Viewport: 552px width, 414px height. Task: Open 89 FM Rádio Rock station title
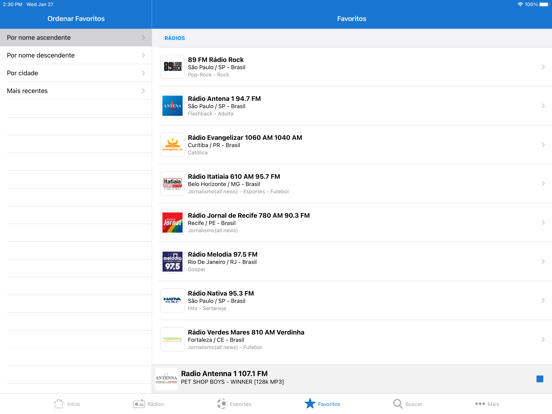tap(215, 59)
